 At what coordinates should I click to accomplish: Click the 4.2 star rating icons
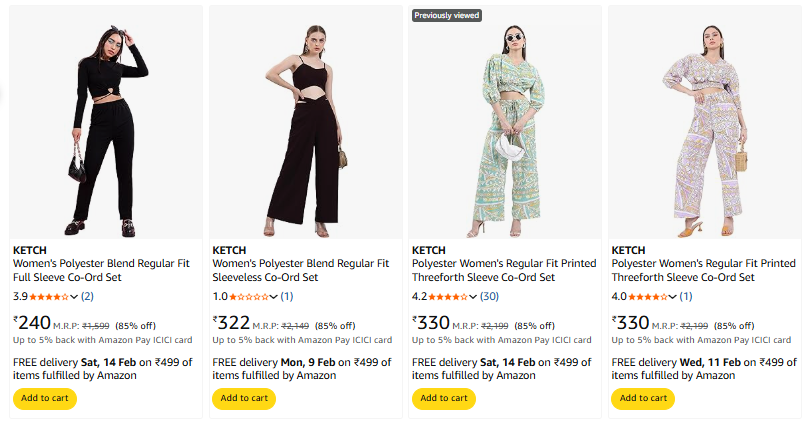pos(448,297)
